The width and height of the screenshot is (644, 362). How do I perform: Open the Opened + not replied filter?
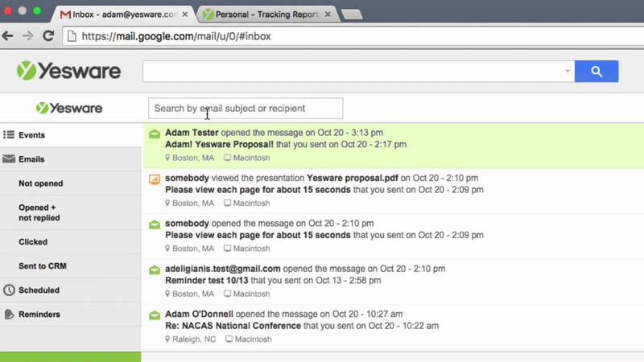tap(70, 212)
